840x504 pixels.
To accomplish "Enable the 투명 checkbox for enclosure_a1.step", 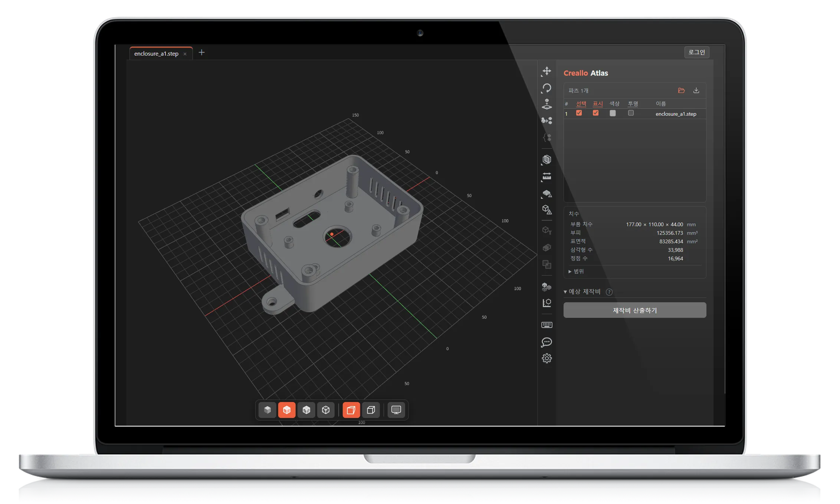I will click(x=631, y=113).
